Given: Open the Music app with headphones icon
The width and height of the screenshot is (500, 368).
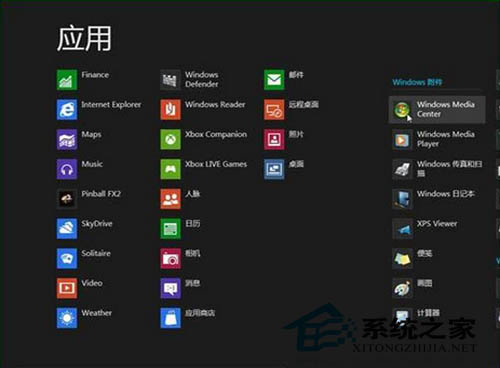Looking at the screenshot, I should pos(80,169).
